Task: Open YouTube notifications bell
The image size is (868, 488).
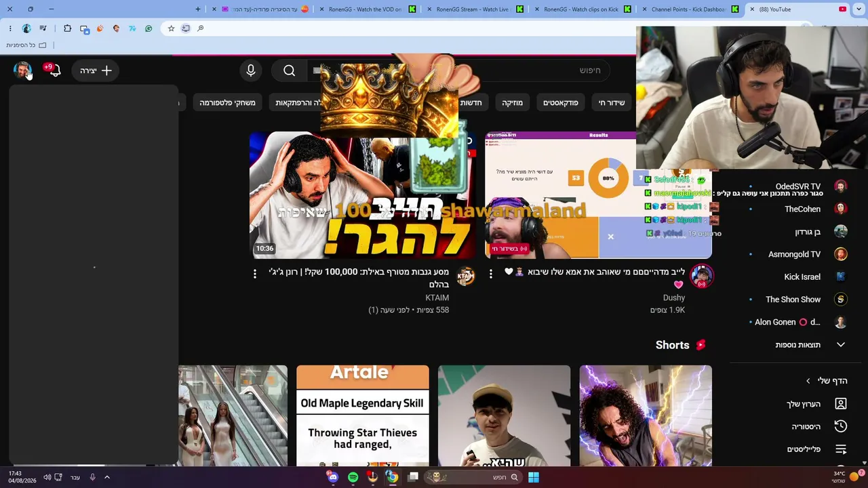Action: 54,70
